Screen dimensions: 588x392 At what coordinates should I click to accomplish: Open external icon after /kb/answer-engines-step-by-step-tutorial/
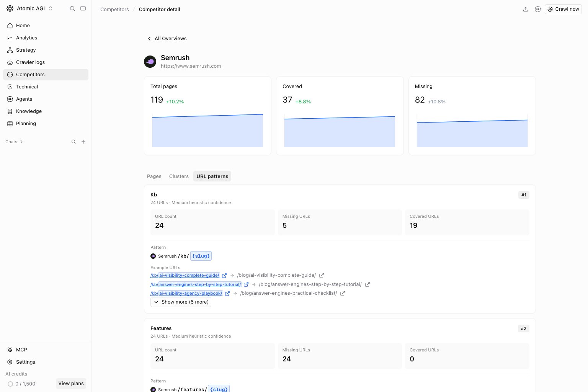(246, 284)
